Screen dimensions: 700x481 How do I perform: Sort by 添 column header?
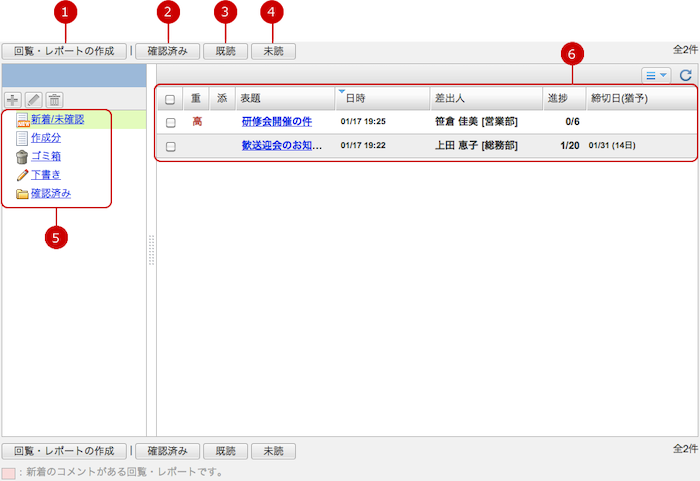(222, 98)
